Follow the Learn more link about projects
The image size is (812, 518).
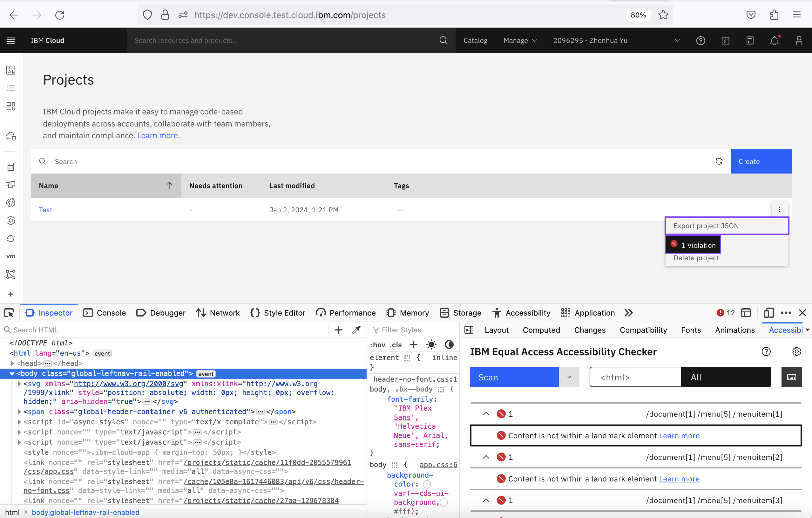coord(157,136)
